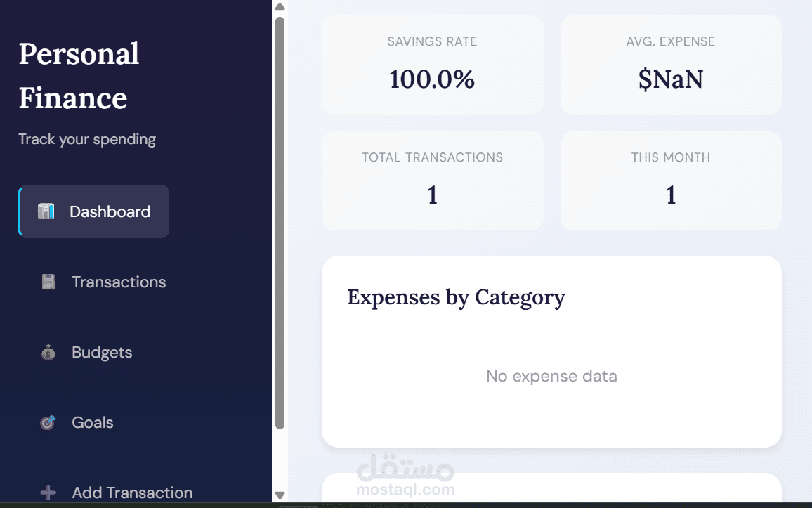Image resolution: width=812 pixels, height=508 pixels.
Task: Click the Budgets money bag icon
Action: point(48,352)
